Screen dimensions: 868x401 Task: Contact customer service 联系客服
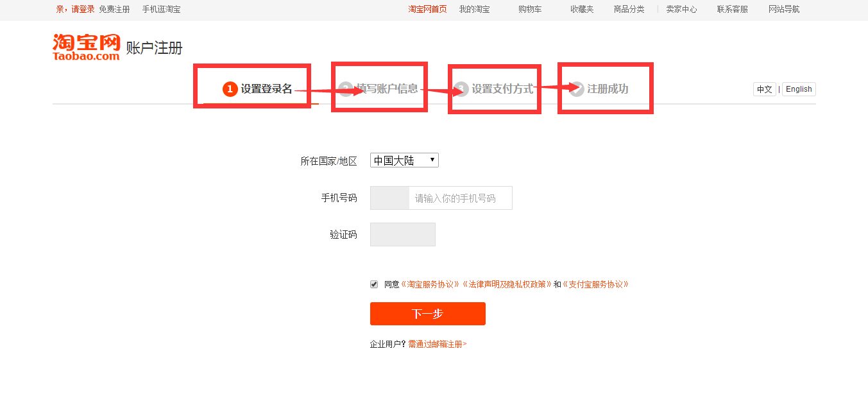731,10
